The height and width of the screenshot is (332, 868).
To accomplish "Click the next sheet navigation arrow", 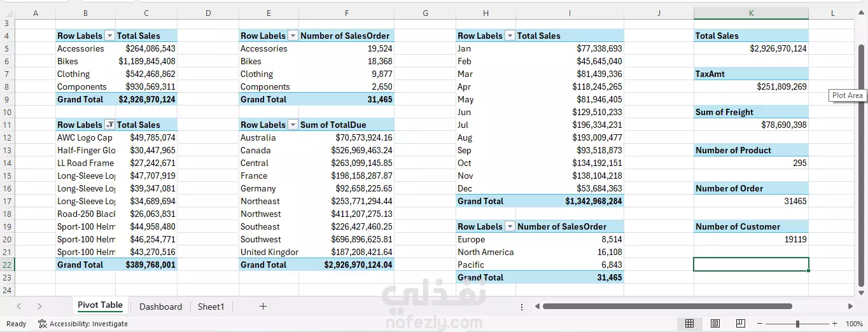I will tap(39, 307).
